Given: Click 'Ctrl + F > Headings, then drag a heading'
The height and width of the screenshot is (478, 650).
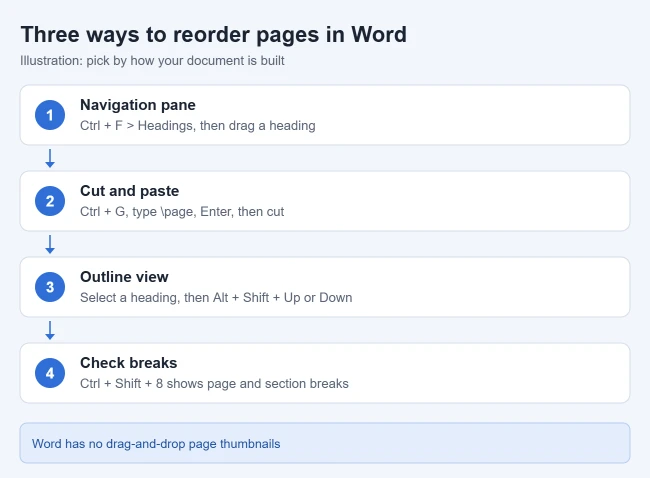Looking at the screenshot, I should pos(198,126).
